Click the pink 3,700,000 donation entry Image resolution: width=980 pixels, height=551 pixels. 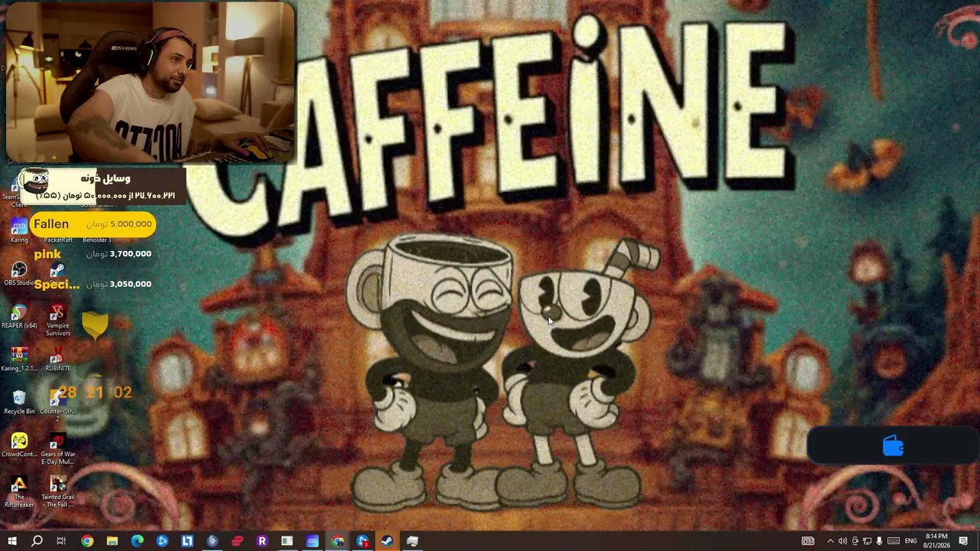coord(93,253)
